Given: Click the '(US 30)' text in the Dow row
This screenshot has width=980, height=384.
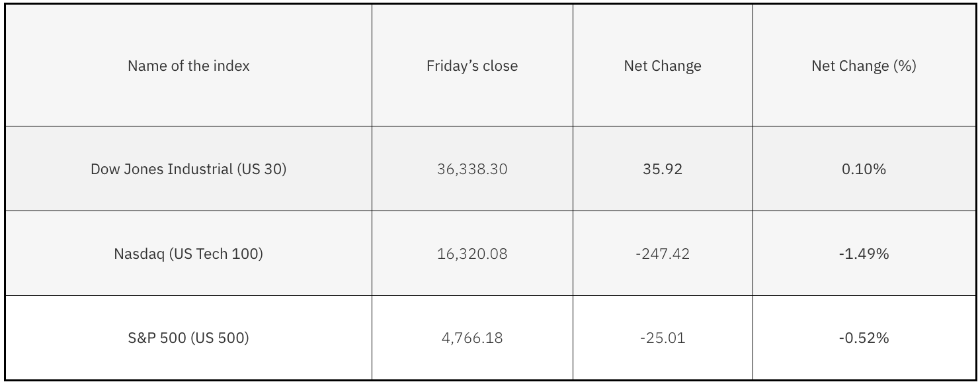Looking at the screenshot, I should coord(261,169).
